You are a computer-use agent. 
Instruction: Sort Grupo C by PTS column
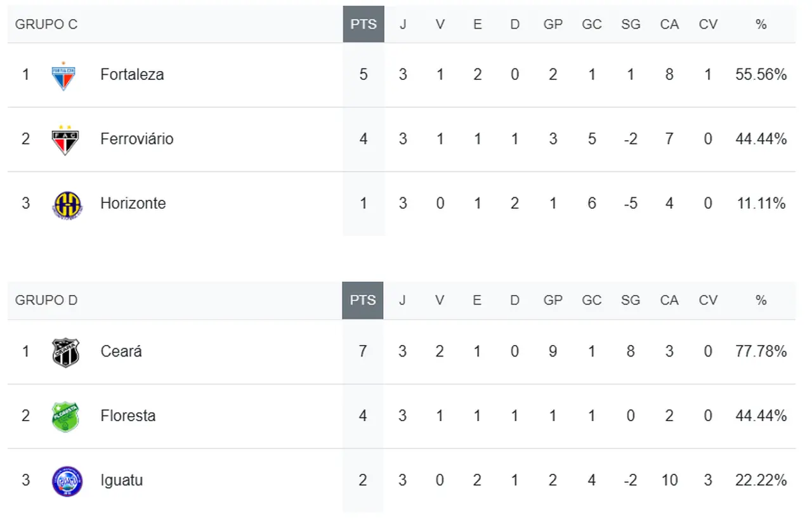(363, 24)
